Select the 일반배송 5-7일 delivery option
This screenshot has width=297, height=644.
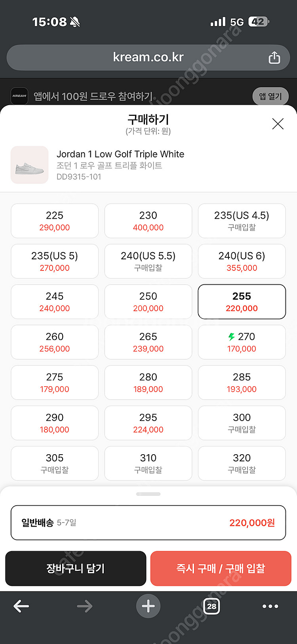[x=148, y=523]
